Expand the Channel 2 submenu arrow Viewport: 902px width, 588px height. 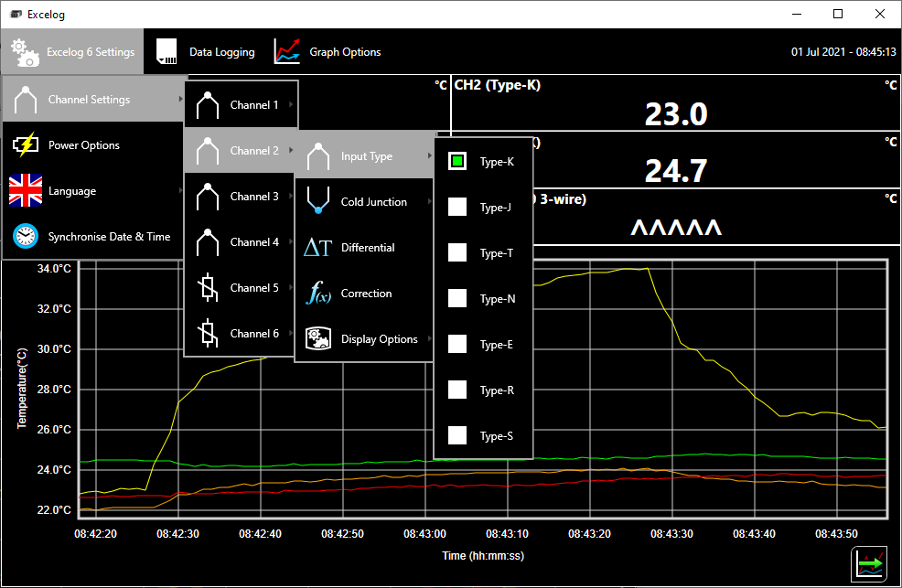(x=291, y=150)
